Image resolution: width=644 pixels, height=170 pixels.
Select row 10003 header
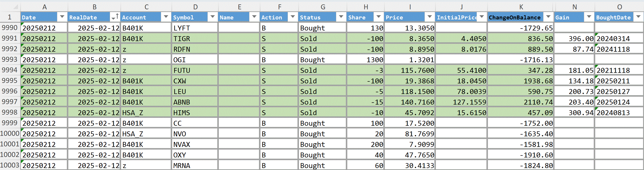pyautogui.click(x=10, y=165)
